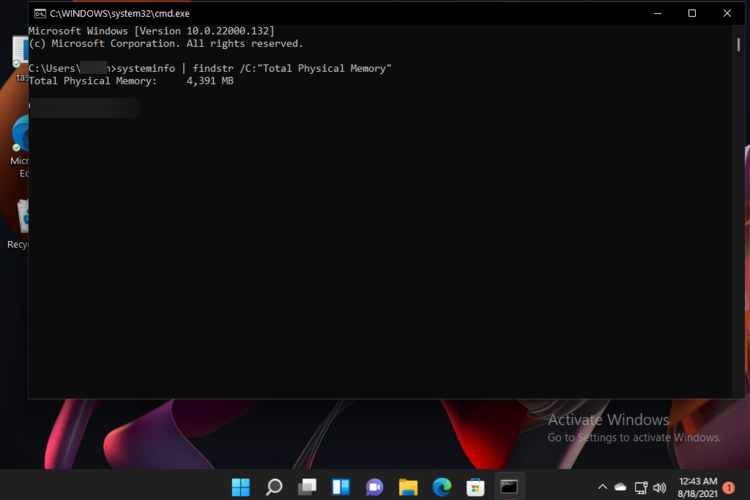Click the OneDrive cloud tray icon
Screen dimensions: 750x500
(620, 487)
